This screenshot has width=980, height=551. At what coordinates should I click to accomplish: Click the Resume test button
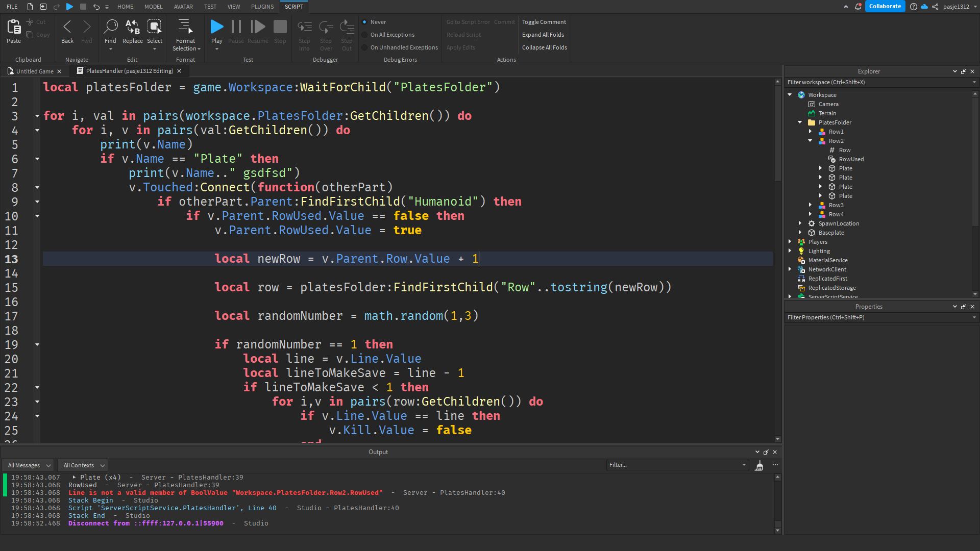coord(258,27)
